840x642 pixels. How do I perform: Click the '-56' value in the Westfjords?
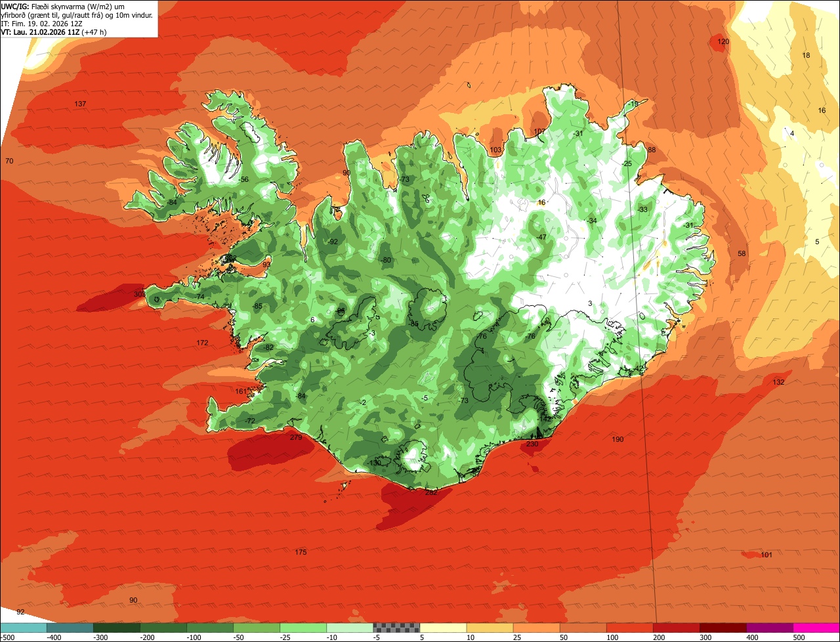(243, 179)
